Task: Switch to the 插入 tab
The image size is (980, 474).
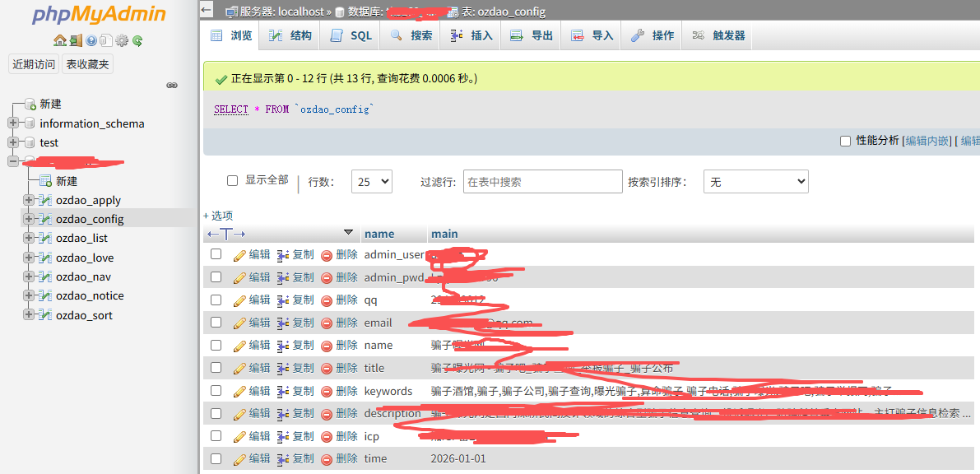Action: click(471, 35)
